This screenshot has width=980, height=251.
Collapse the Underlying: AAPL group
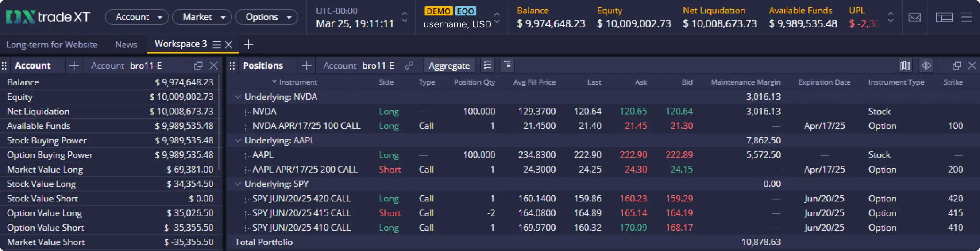pos(238,140)
